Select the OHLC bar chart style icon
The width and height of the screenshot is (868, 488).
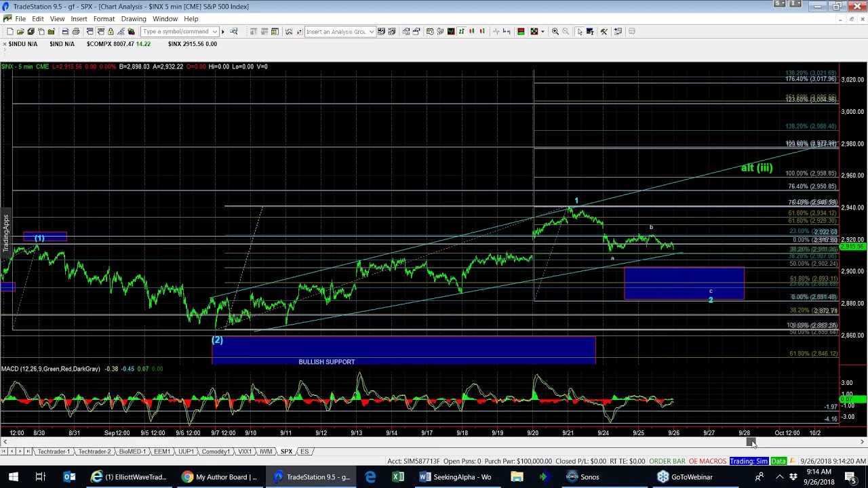click(461, 31)
